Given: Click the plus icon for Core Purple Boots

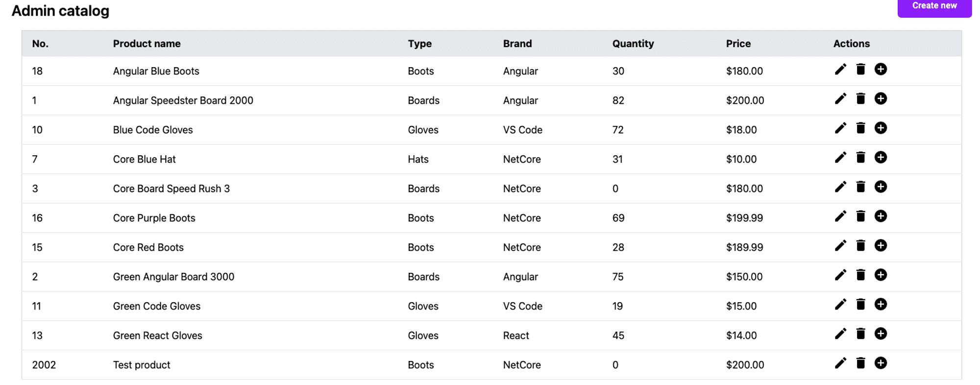Looking at the screenshot, I should point(881,217).
